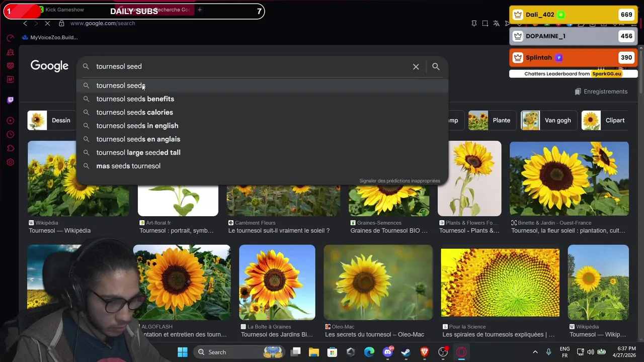Open Oleo-Mac sunflower thumbnail
Screen dimensions: 644x362
point(378,283)
